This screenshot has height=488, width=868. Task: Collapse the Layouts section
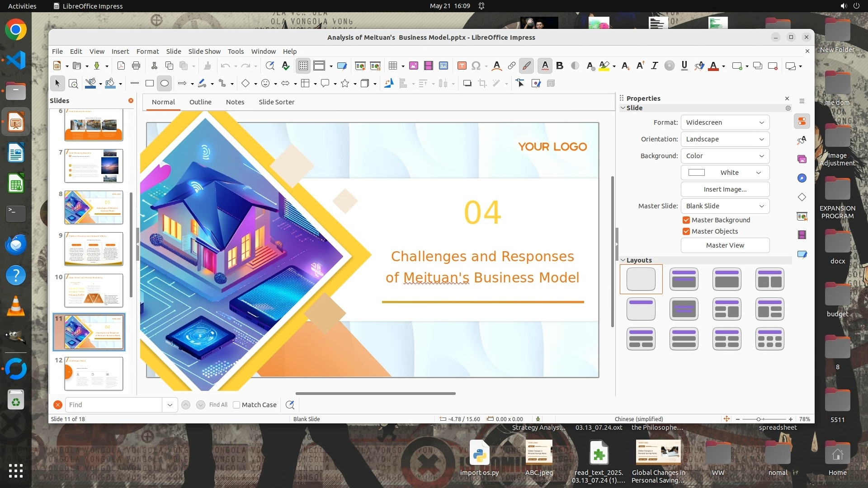click(x=623, y=260)
